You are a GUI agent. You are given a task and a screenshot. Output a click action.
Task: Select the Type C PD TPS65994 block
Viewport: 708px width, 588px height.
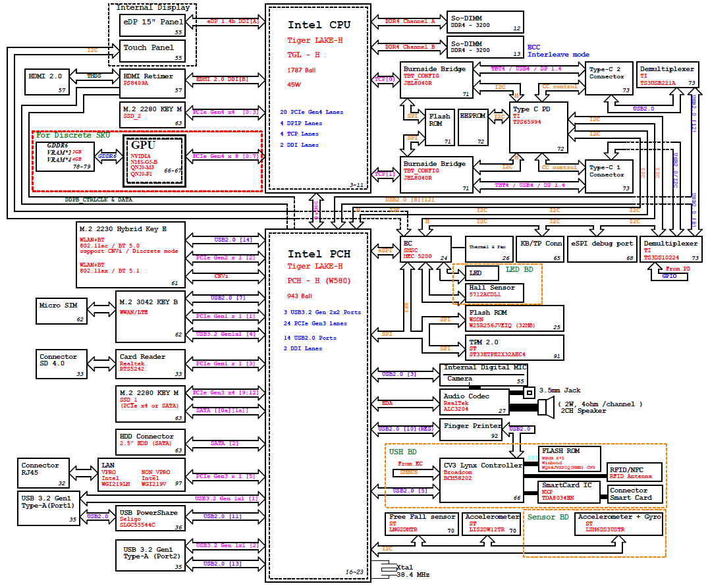pyautogui.click(x=539, y=130)
